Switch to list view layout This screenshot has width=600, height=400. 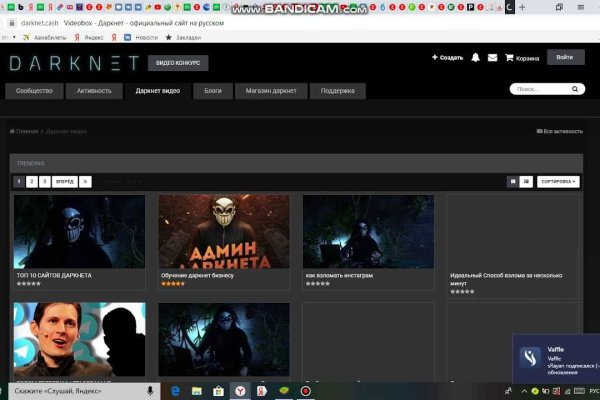click(526, 181)
